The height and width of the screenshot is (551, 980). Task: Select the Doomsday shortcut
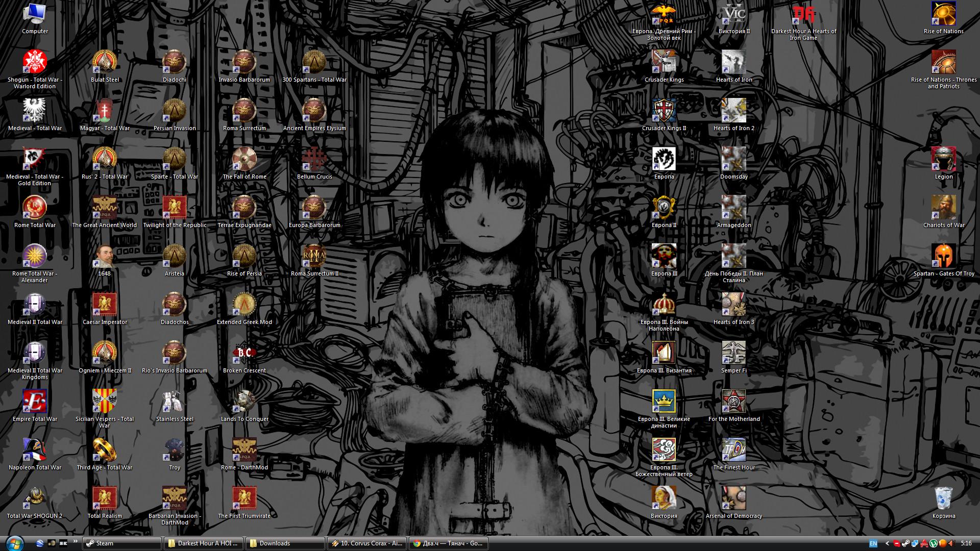coord(734,163)
